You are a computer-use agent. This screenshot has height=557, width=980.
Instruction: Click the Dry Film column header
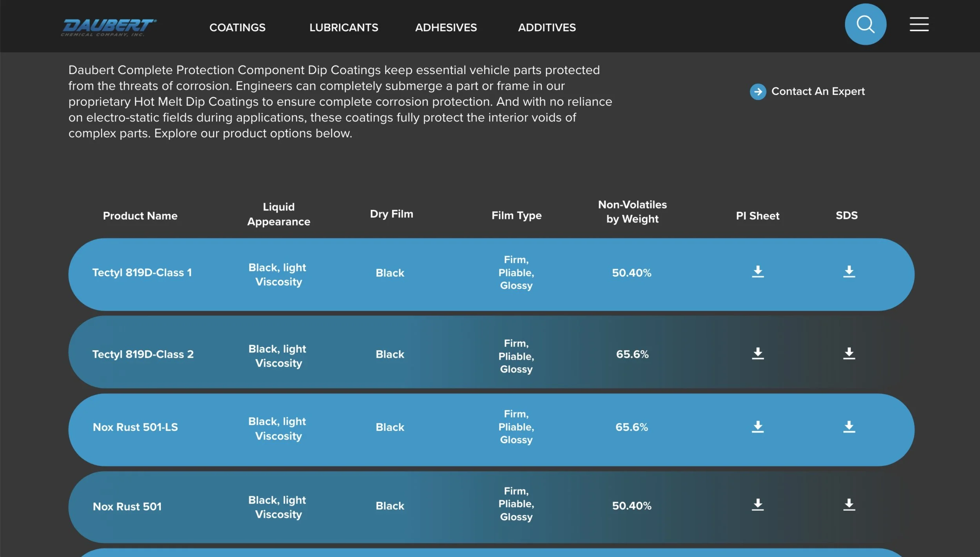click(x=392, y=214)
